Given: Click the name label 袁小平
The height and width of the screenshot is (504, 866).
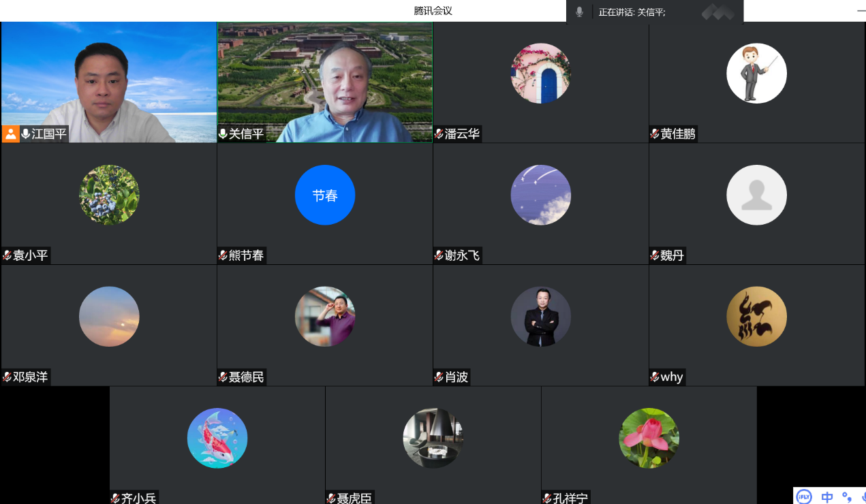Looking at the screenshot, I should coord(31,256).
